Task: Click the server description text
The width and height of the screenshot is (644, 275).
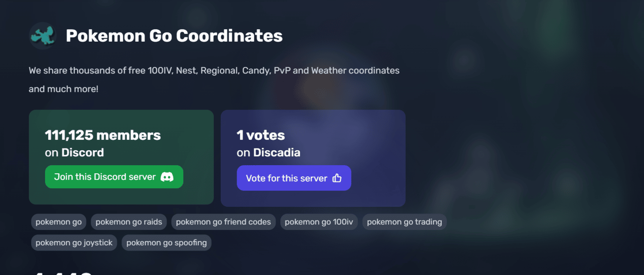Action: pyautogui.click(x=214, y=80)
